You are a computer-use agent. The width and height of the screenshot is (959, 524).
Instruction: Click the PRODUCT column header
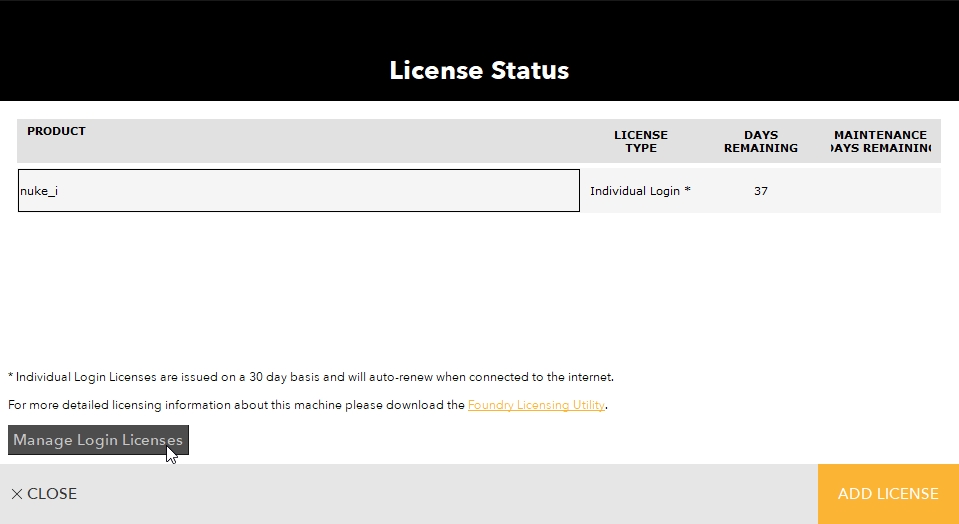point(56,131)
